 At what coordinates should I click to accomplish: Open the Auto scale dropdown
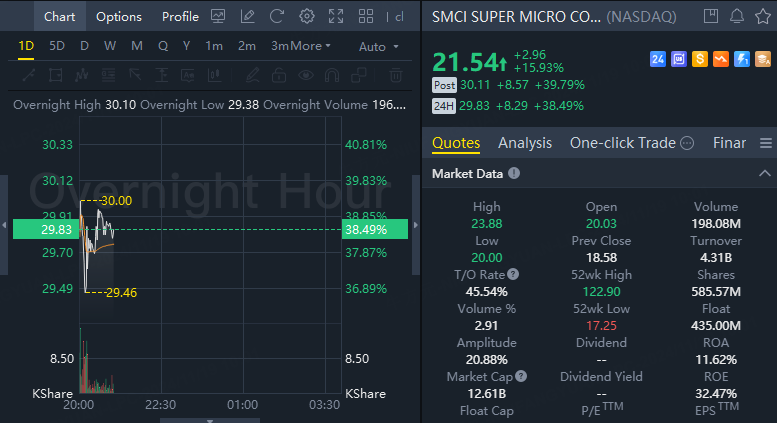pos(378,47)
